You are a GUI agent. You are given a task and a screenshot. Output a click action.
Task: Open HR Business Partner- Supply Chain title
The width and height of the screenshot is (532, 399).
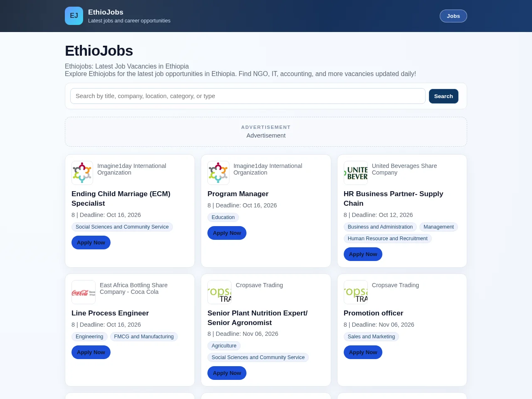tap(393, 199)
